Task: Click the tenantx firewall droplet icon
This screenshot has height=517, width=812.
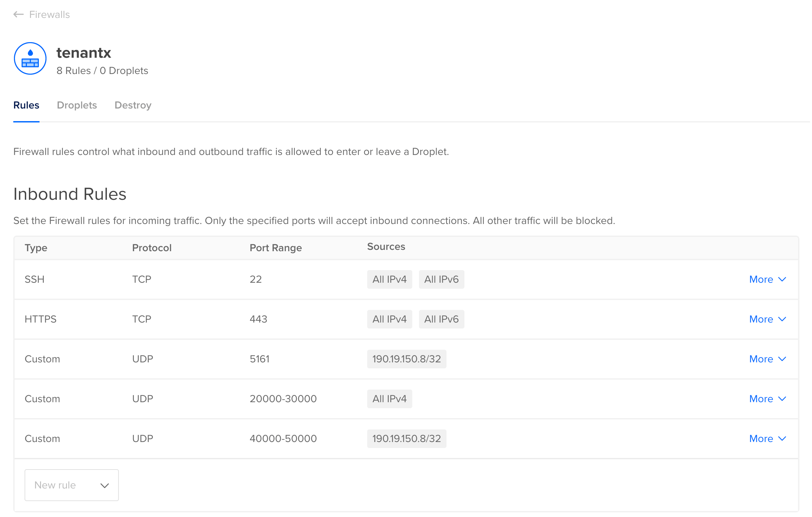Action: 30,58
